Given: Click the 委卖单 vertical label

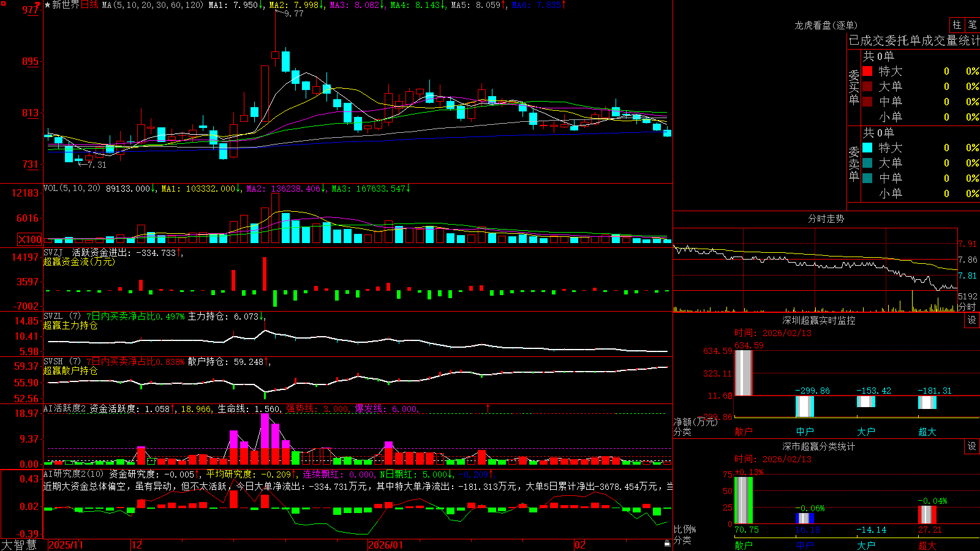Looking at the screenshot, I should click(854, 164).
